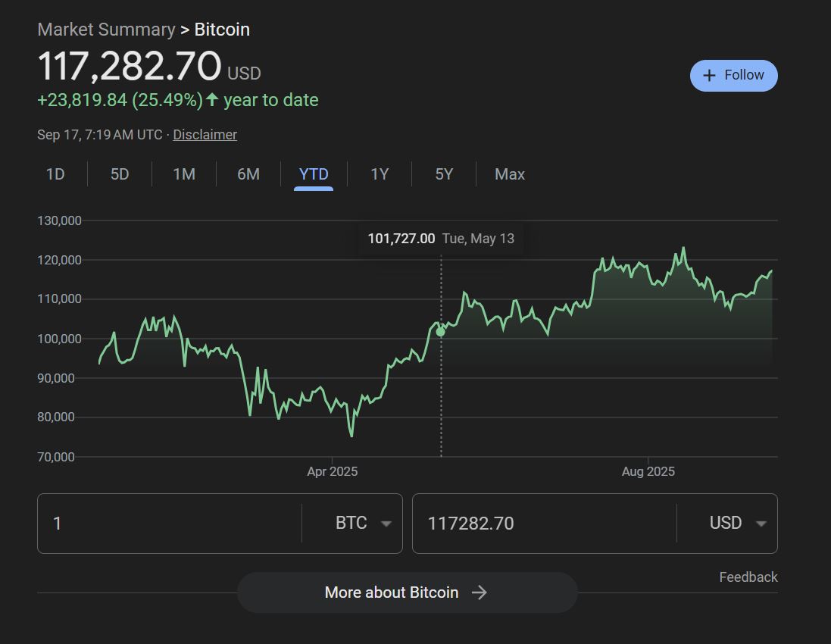Viewport: 831px width, 644px height.
Task: Click the BTC amount input field with 1
Action: pyautogui.click(x=170, y=524)
